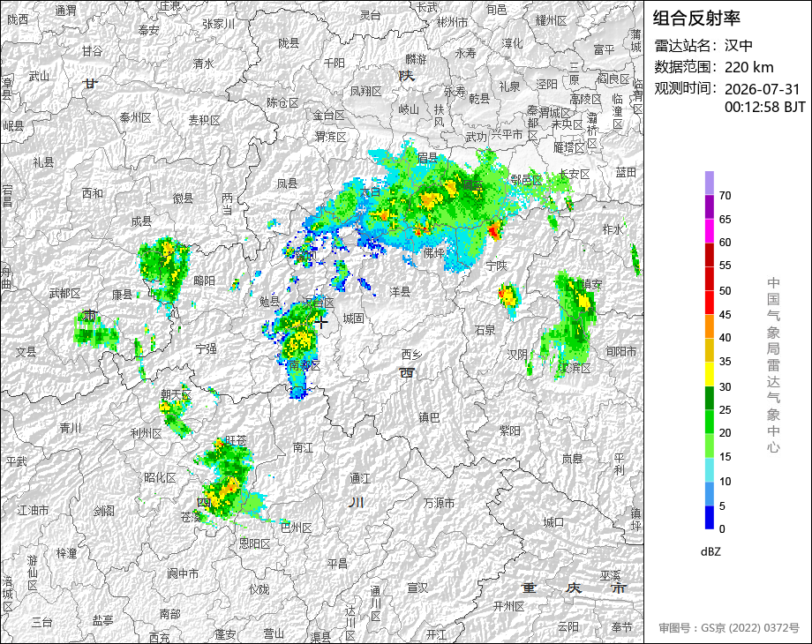
Task: Click the data range 220 km value
Action: (x=748, y=67)
